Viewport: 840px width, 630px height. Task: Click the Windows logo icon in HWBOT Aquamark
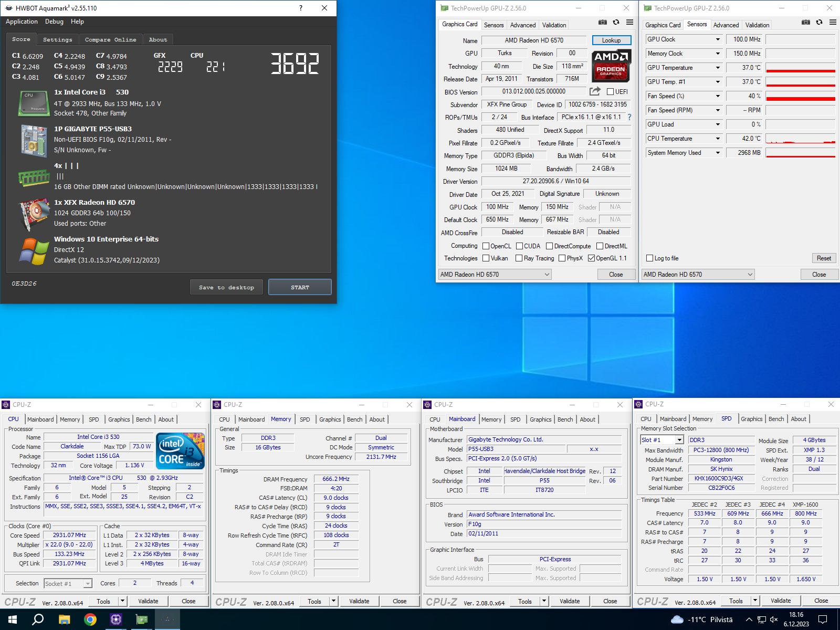tap(34, 251)
